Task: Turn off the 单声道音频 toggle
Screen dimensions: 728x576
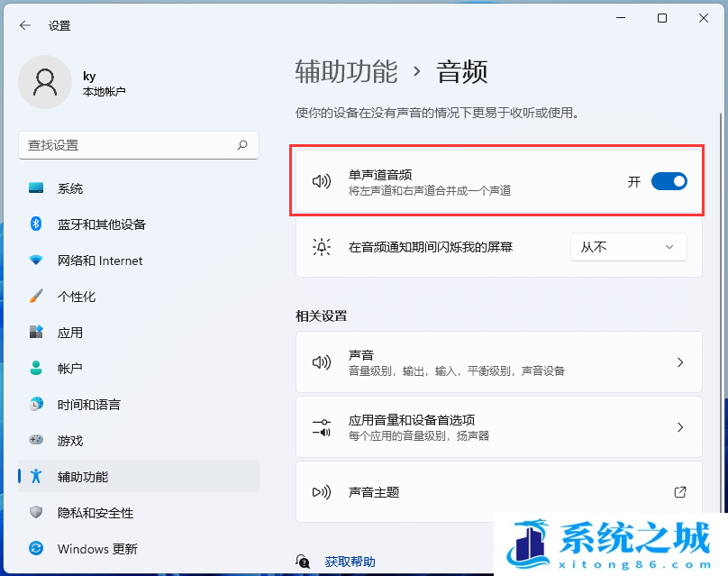Action: coord(669,181)
